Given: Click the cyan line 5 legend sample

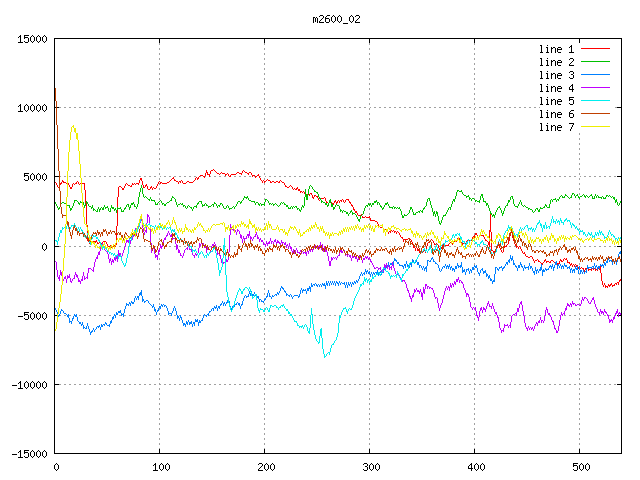Looking at the screenshot, I should point(596,101).
